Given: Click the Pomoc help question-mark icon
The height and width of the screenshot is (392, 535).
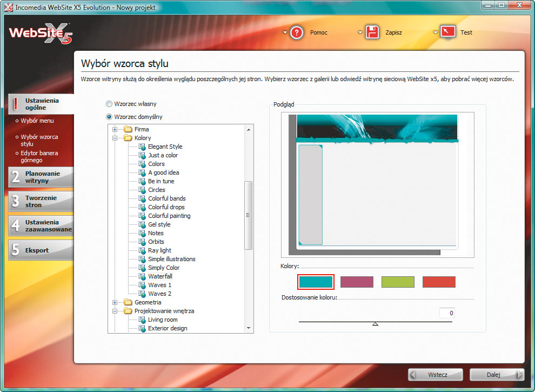Looking at the screenshot, I should [x=297, y=32].
